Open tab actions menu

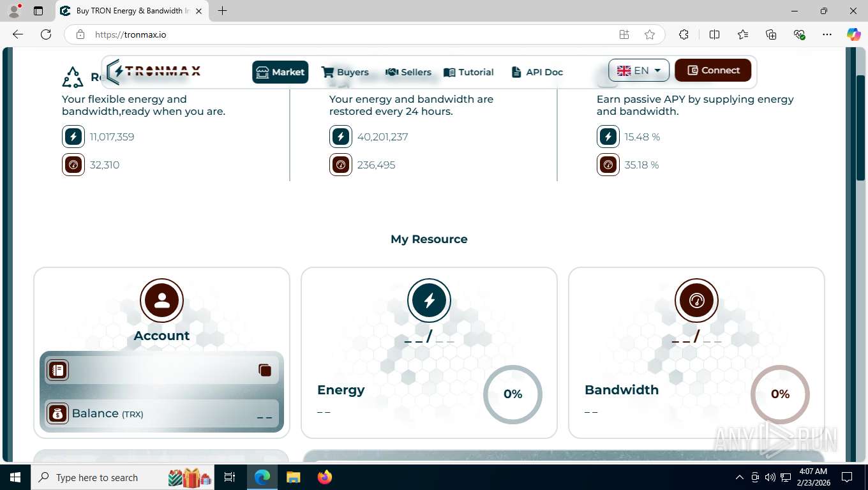(x=38, y=11)
